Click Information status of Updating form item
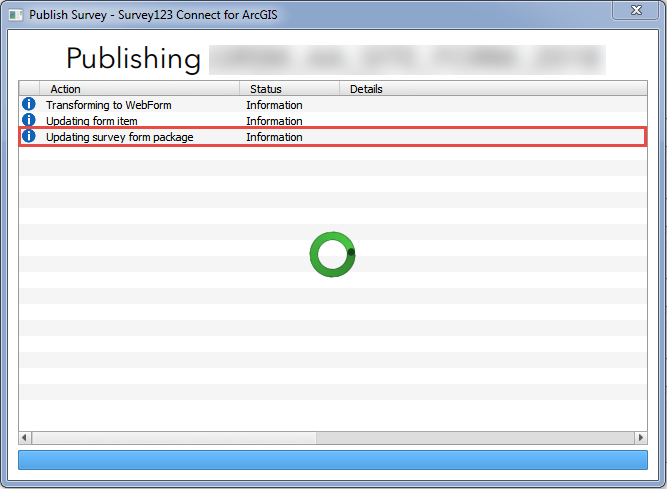This screenshot has width=667, height=489. (274, 121)
